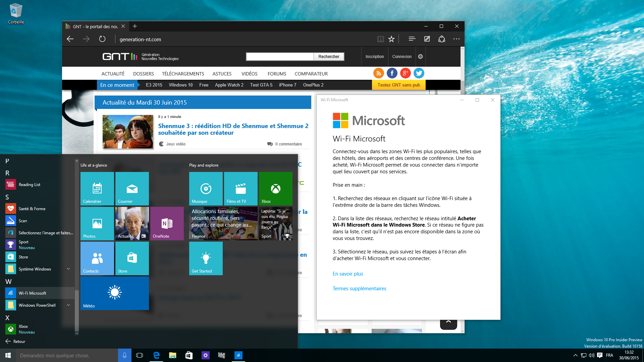
Task: Refresh the generation-nt.com page
Action: [x=102, y=39]
